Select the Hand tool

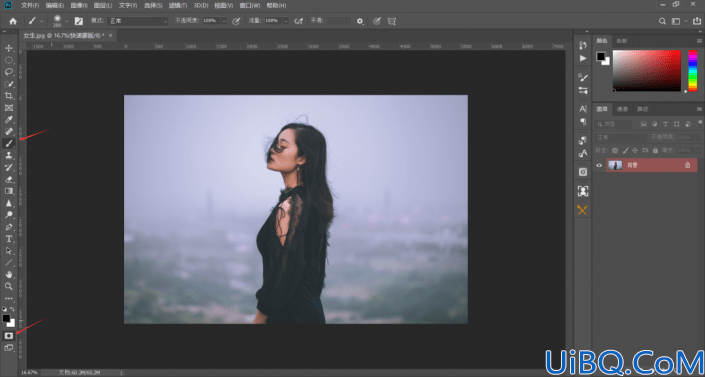coord(9,274)
